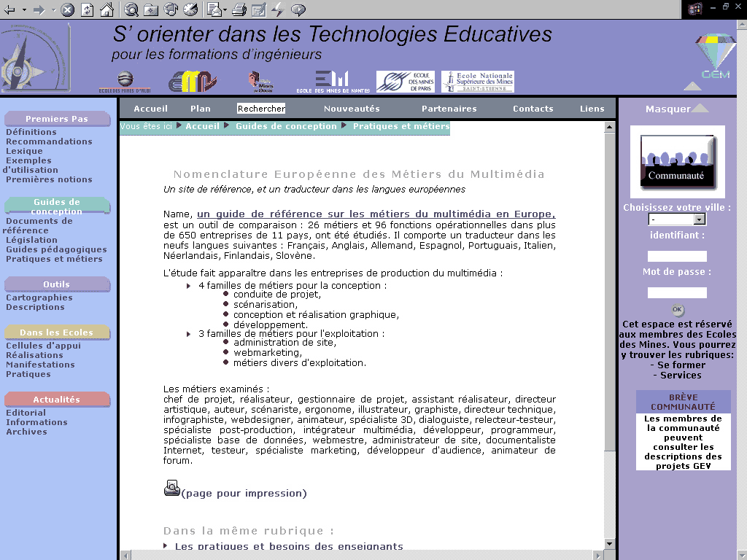Go to the browser Home icon
The width and height of the screenshot is (747, 560).
point(107,9)
